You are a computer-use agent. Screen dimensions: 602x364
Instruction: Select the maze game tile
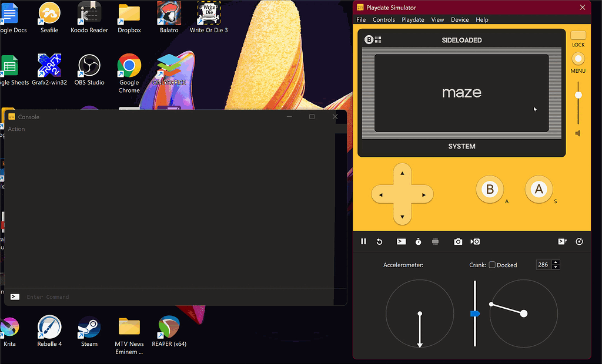pos(461,93)
